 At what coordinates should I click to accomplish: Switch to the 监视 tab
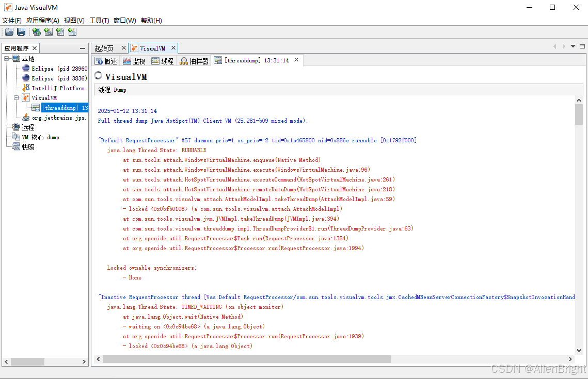click(x=134, y=61)
